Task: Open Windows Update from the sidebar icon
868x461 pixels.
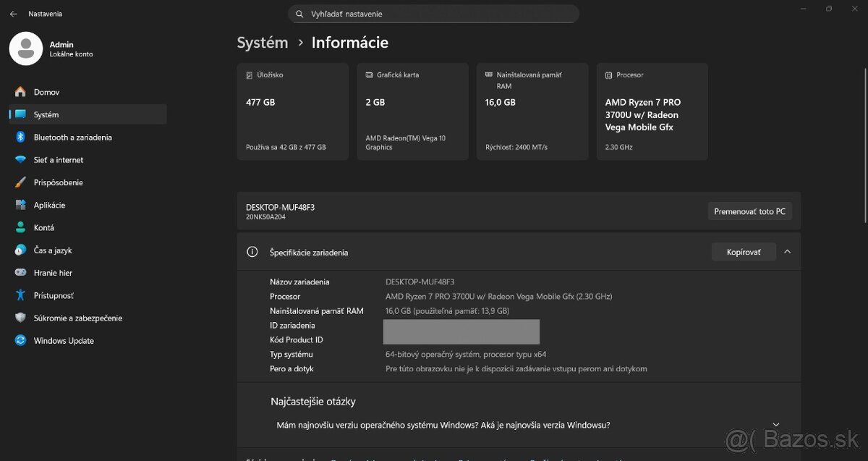Action: (x=22, y=340)
